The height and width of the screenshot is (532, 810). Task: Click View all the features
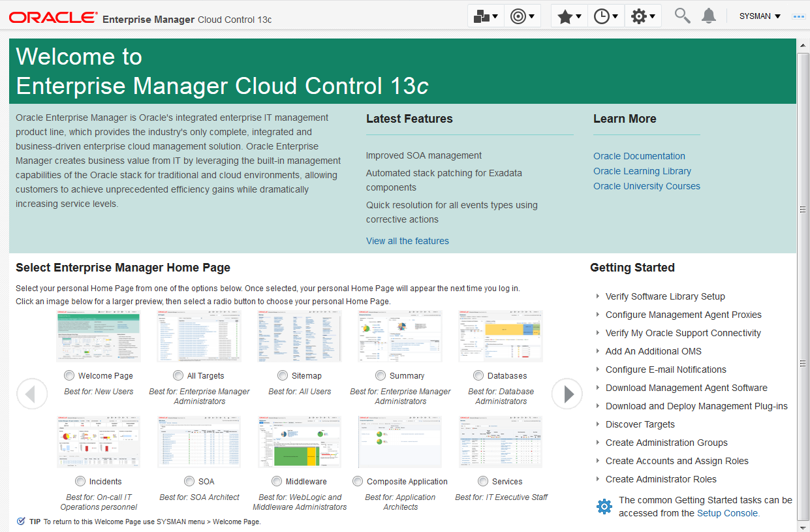tap(407, 240)
